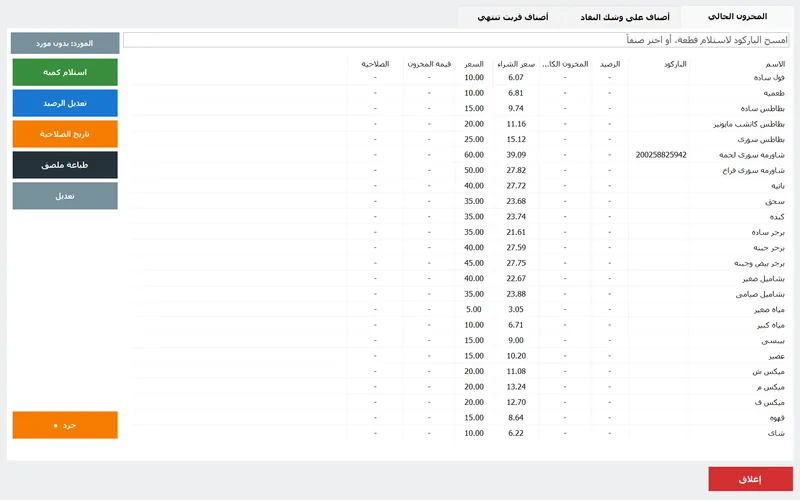Click the 45.00 selling price cell

[474, 263]
